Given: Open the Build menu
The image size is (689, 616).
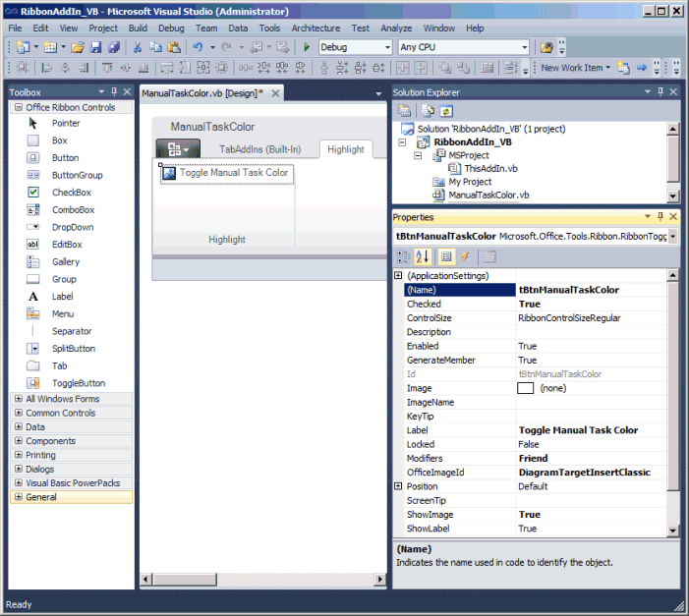Looking at the screenshot, I should [x=138, y=28].
